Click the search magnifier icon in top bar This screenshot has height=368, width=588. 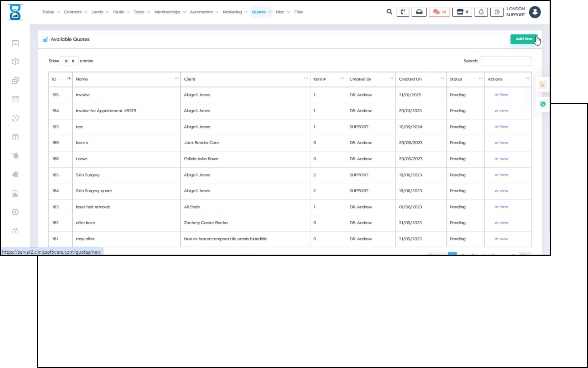(389, 12)
